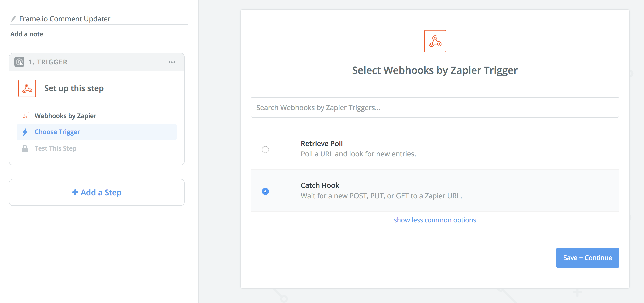Click the Add a Step button

[97, 192]
